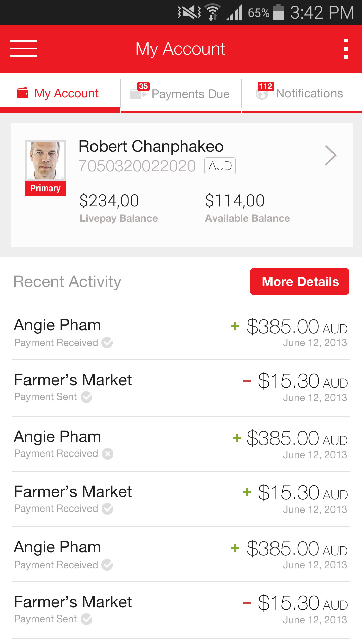Select the My Account tab
362x644 pixels.
pyautogui.click(x=60, y=93)
